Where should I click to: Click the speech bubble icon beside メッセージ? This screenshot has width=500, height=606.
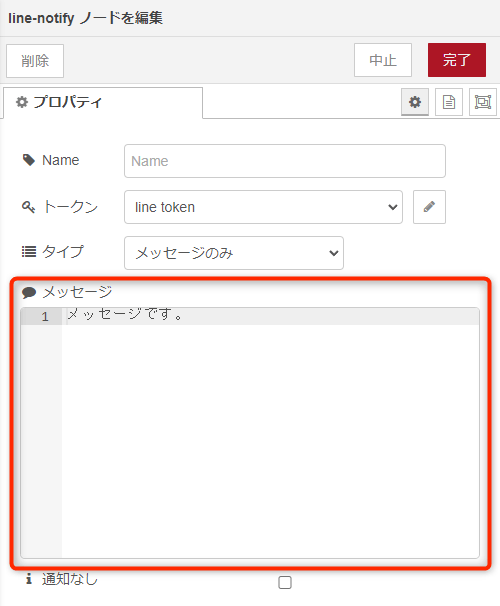click(29, 292)
